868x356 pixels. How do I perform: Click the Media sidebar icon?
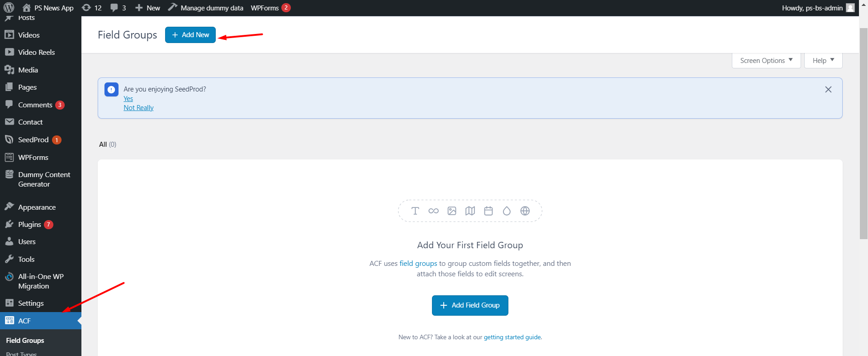[9, 70]
